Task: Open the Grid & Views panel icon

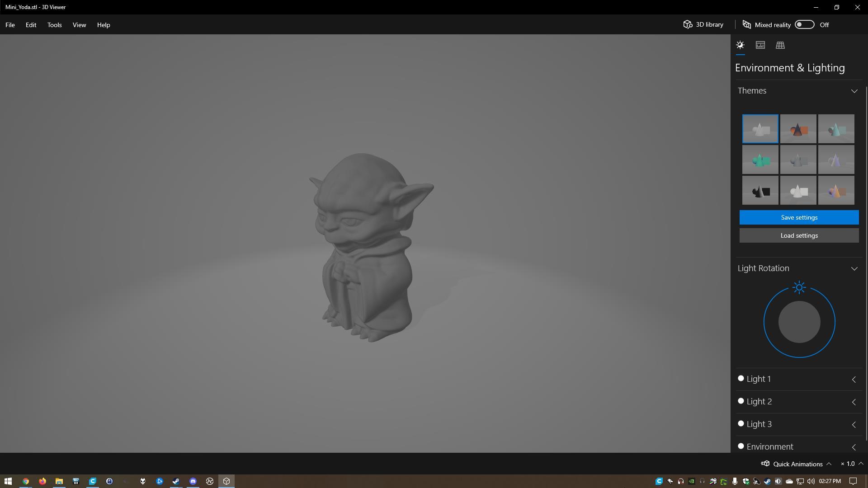Action: pos(780,45)
